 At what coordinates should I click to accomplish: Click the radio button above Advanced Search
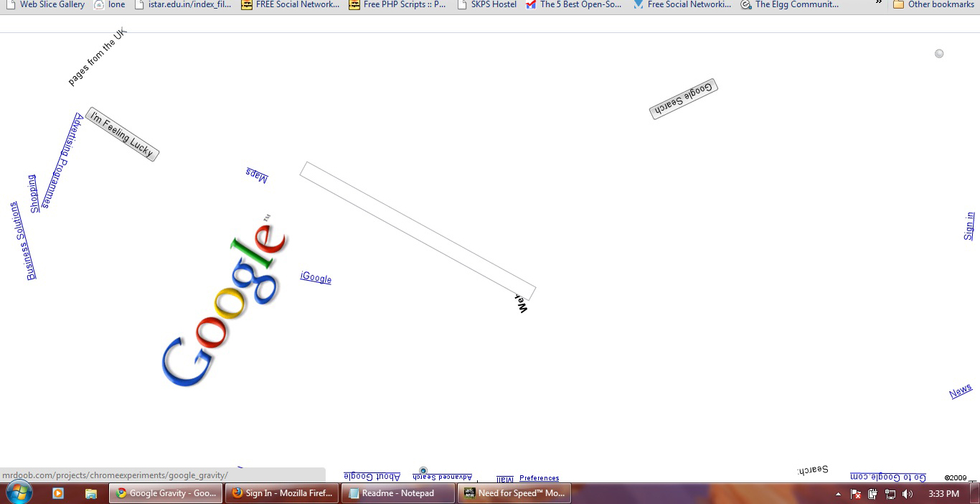tap(423, 471)
